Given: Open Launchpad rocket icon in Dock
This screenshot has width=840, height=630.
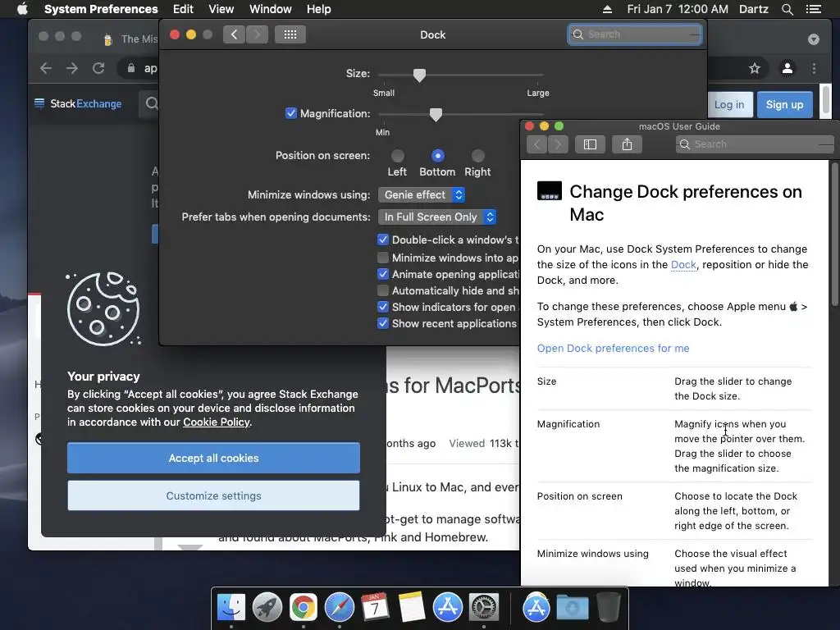Looking at the screenshot, I should [267, 608].
